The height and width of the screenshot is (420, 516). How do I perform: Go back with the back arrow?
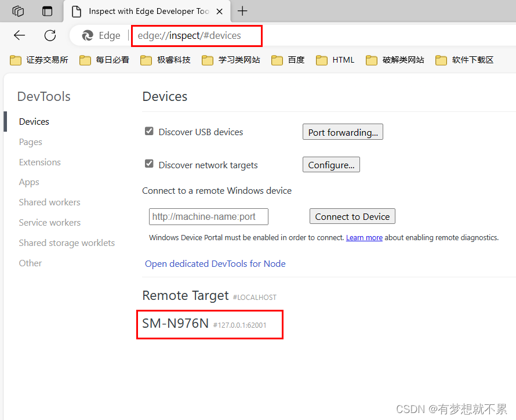click(19, 35)
